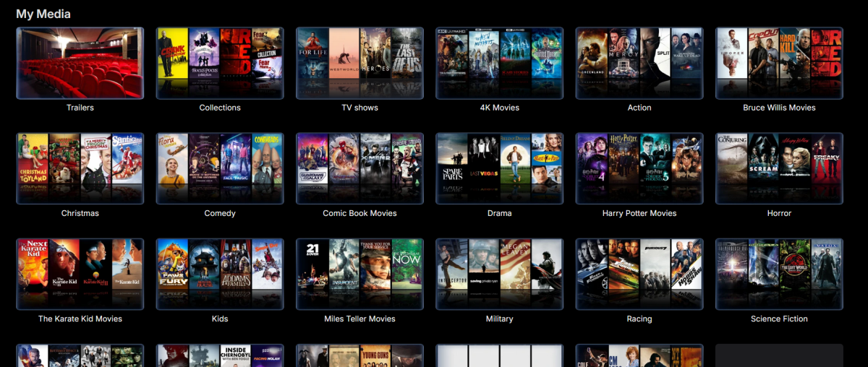Screen dimensions: 868x367
Task: Open the 4K Movies library thumbnail
Action: (x=500, y=63)
